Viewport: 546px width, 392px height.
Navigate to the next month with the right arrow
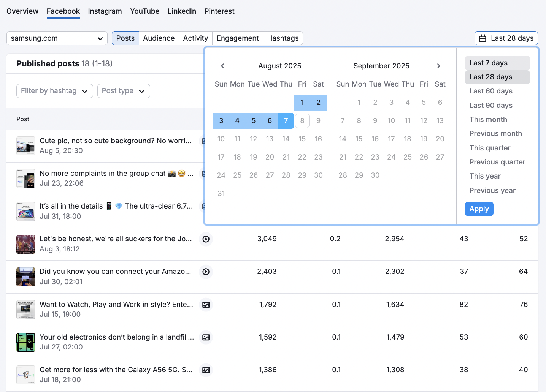tap(439, 66)
